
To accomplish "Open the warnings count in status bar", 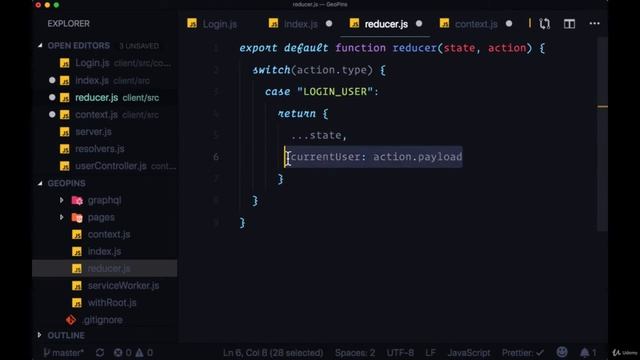I will (x=144, y=353).
